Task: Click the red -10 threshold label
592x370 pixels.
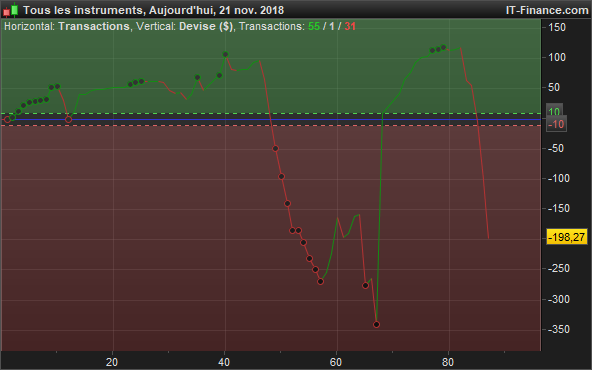Action: click(x=556, y=124)
